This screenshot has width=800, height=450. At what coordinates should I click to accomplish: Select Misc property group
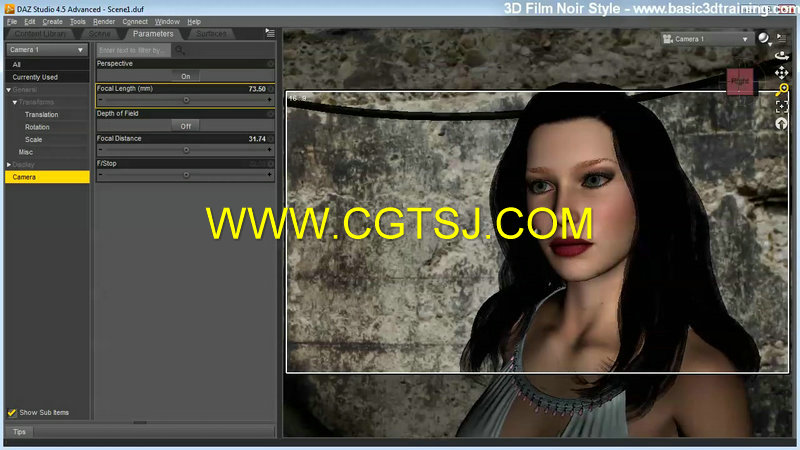pos(26,152)
